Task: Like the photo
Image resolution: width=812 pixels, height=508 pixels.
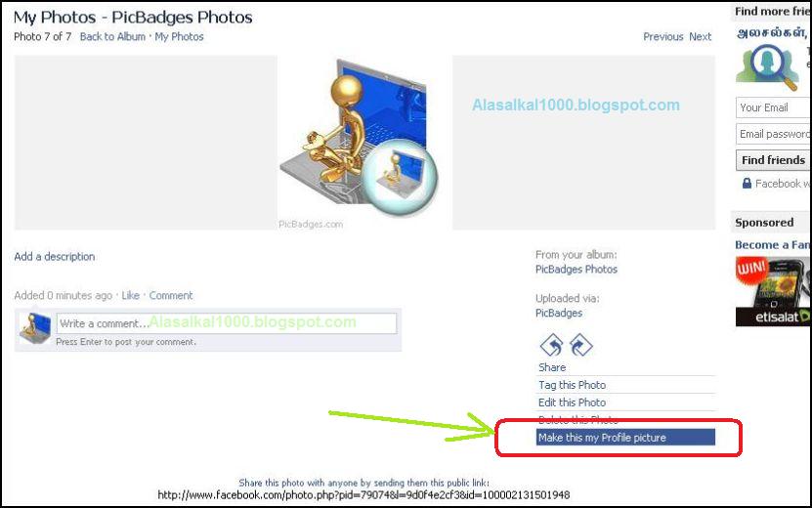Action: coord(131,295)
